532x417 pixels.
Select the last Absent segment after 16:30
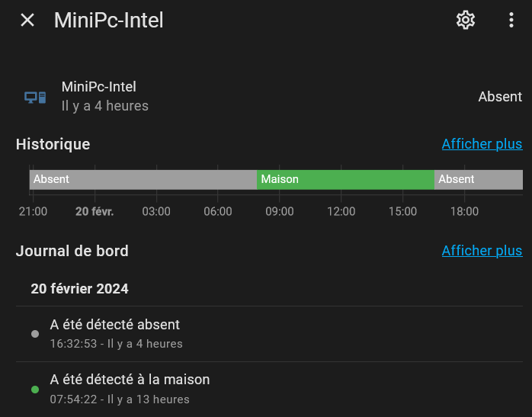pyautogui.click(x=479, y=179)
